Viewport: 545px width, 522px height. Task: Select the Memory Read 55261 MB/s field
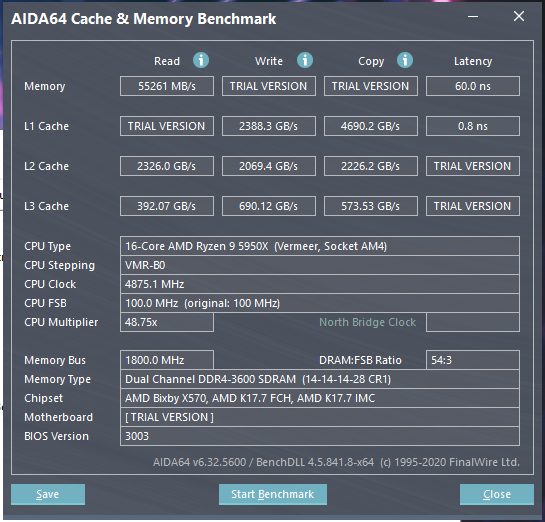click(167, 86)
